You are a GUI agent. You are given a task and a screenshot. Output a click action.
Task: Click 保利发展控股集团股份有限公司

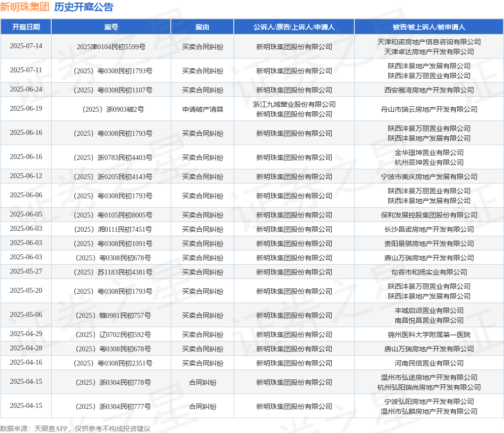click(429, 215)
